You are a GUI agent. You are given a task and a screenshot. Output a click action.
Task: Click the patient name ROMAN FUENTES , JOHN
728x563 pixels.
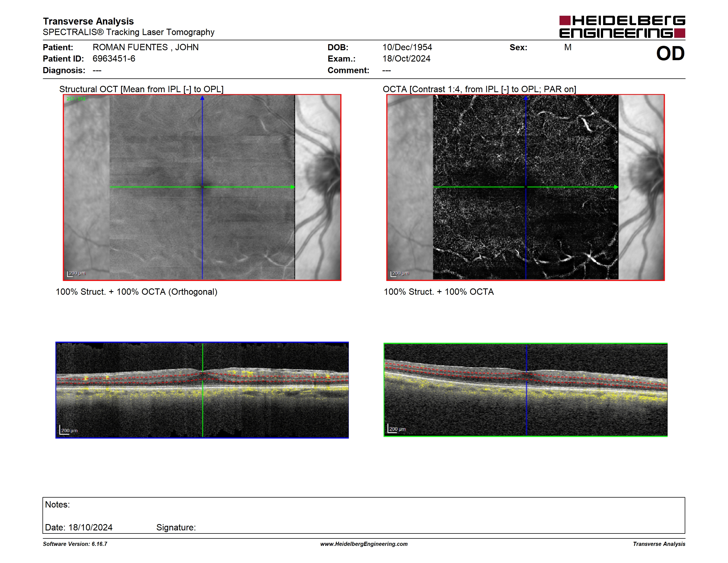click(x=145, y=47)
